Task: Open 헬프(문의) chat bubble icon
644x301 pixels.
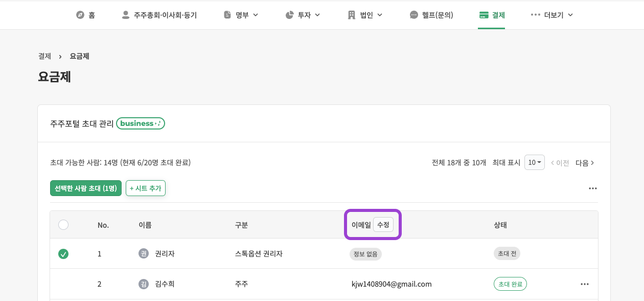Action: coord(414,15)
